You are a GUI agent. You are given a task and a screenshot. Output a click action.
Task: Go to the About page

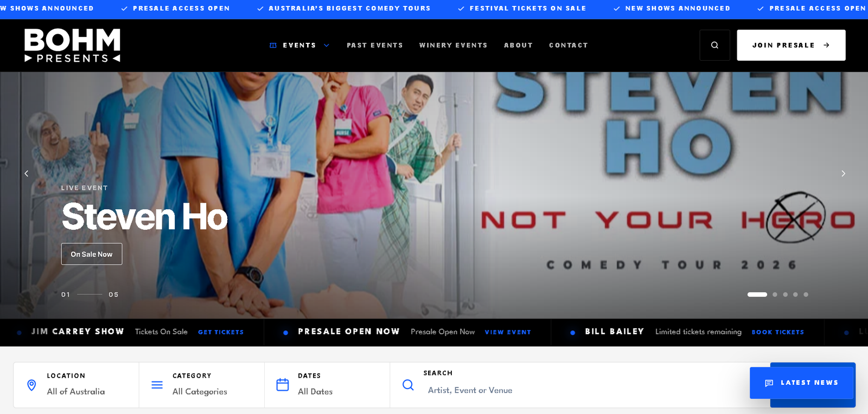tap(518, 46)
